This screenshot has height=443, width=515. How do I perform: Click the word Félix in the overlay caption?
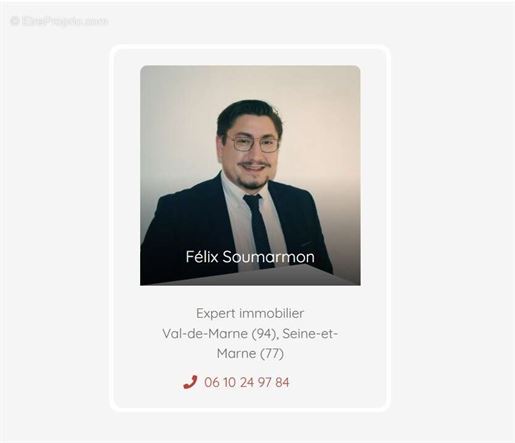click(202, 257)
